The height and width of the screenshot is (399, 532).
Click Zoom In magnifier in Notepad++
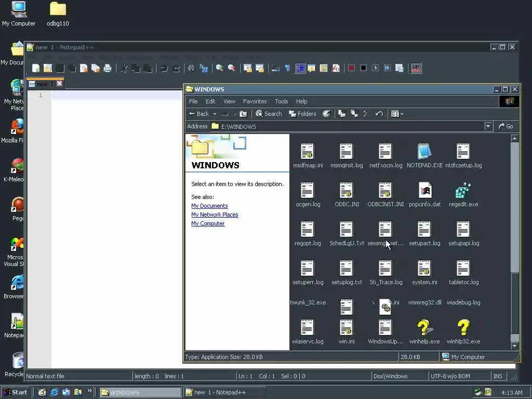[220, 68]
